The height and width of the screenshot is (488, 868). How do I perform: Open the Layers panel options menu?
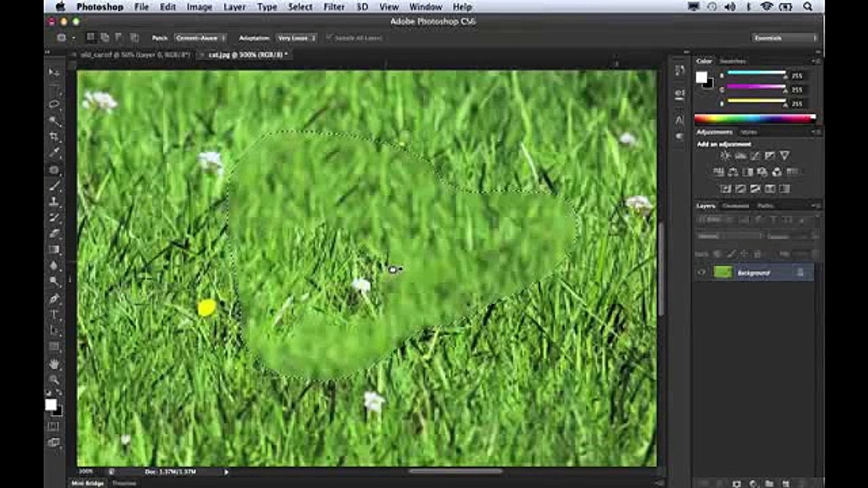[x=816, y=205]
